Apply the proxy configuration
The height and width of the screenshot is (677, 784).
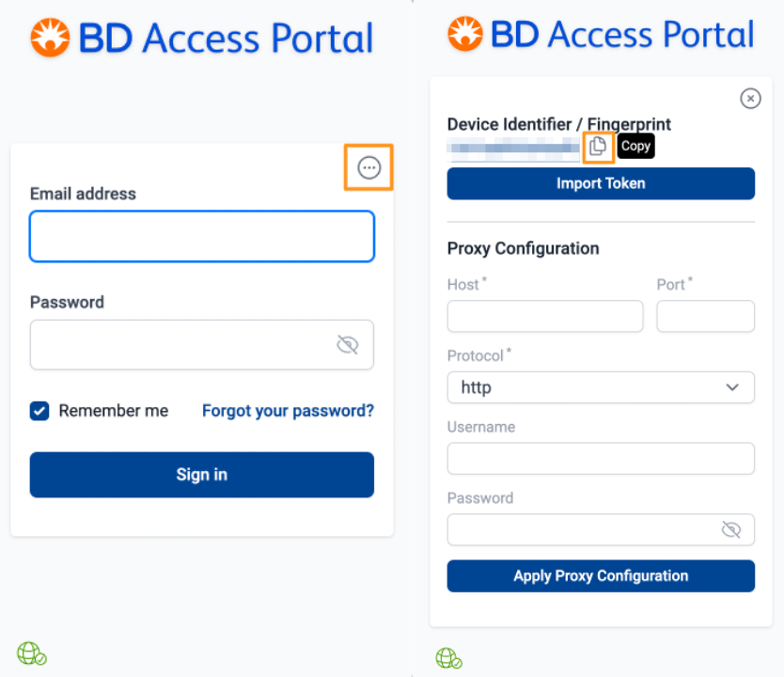601,576
